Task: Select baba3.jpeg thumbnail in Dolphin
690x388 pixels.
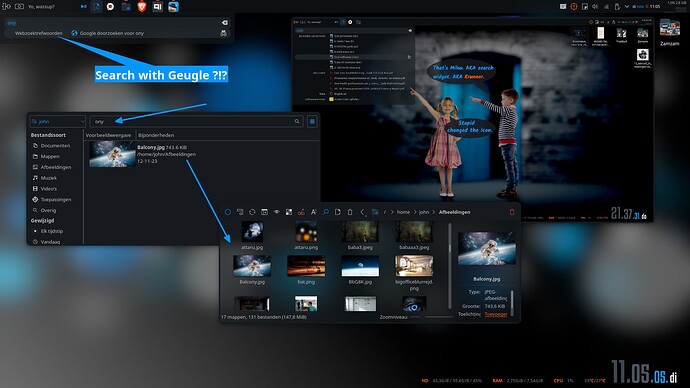Action: pos(360,232)
